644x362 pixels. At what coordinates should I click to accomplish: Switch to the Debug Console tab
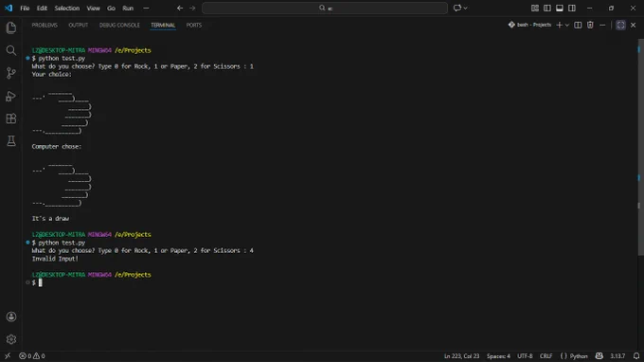119,25
